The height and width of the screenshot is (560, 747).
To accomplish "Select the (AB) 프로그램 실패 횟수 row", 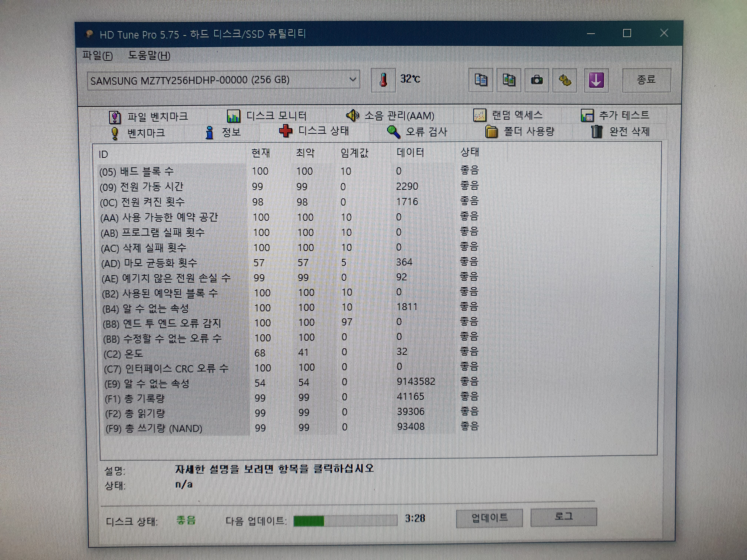I will click(x=290, y=232).
